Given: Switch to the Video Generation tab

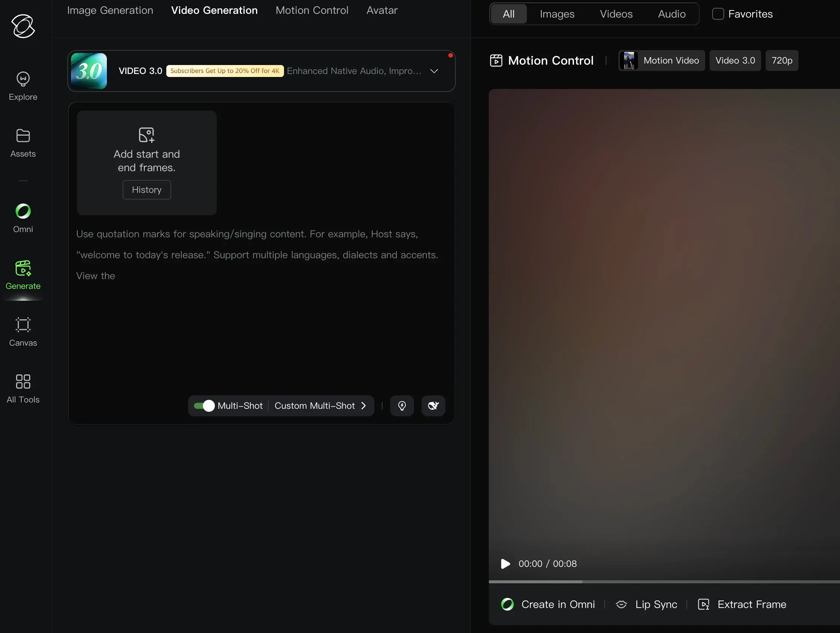Looking at the screenshot, I should tap(214, 10).
